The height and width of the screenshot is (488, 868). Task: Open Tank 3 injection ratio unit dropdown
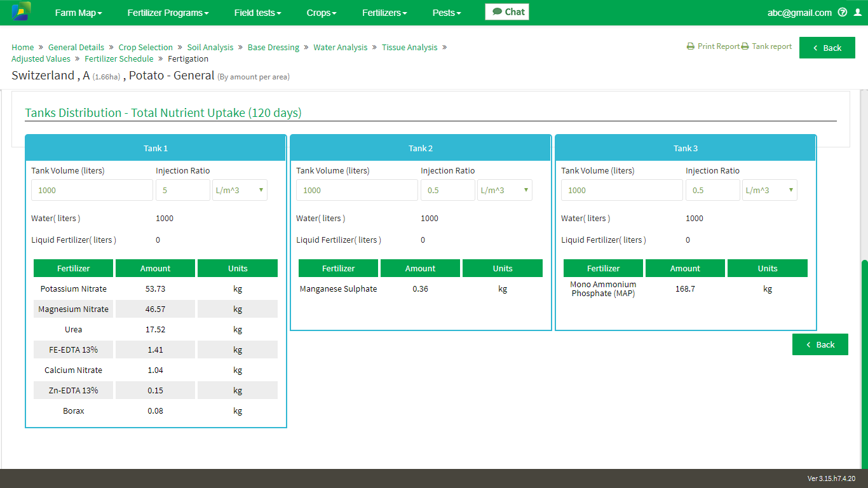[770, 190]
